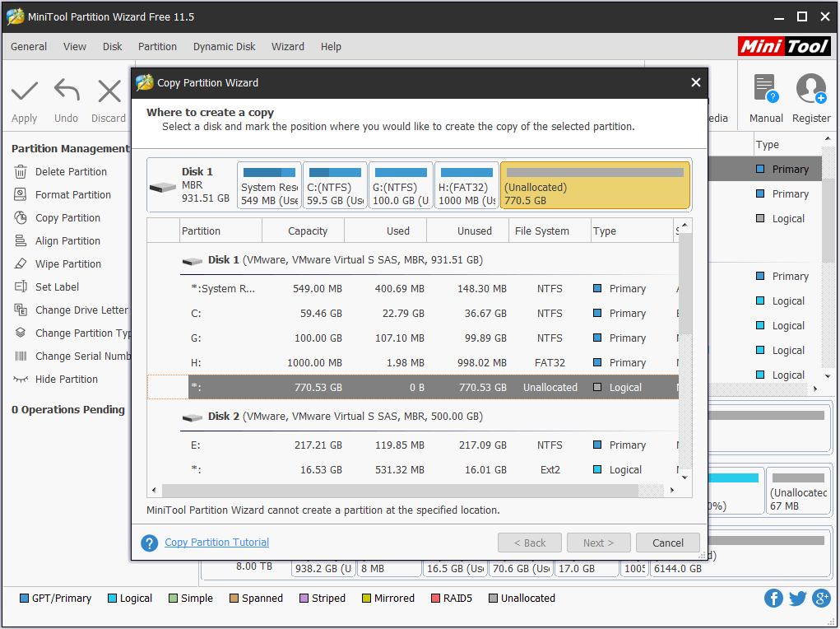
Task: Click the Discard X icon
Action: (109, 91)
